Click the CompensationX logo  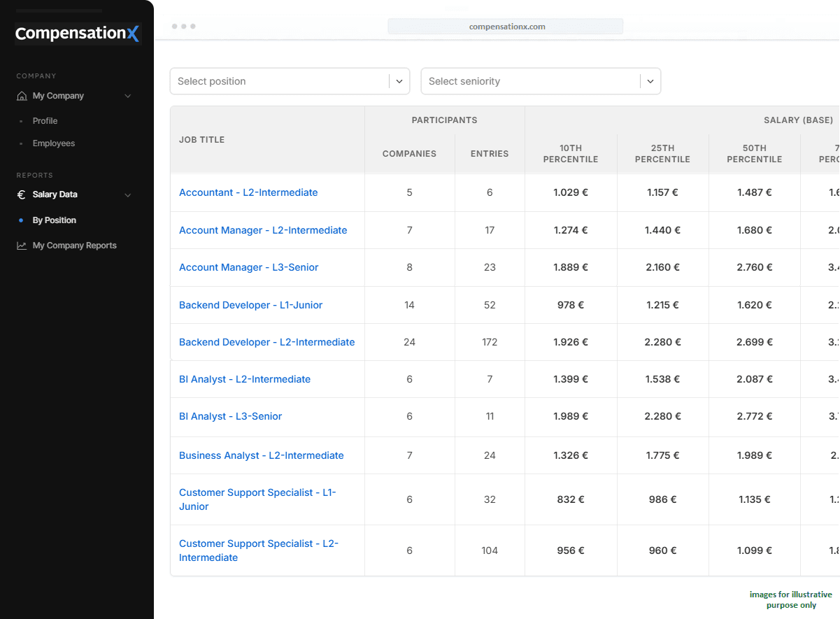77,34
